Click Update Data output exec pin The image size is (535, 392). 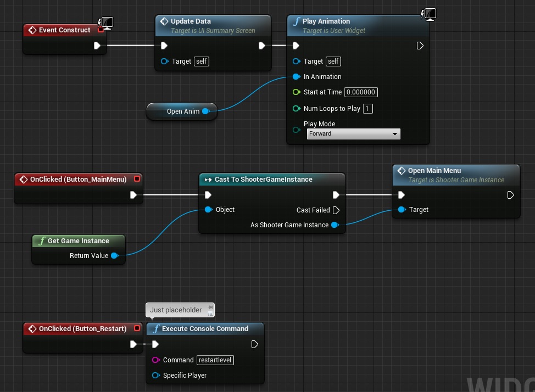[x=261, y=46]
